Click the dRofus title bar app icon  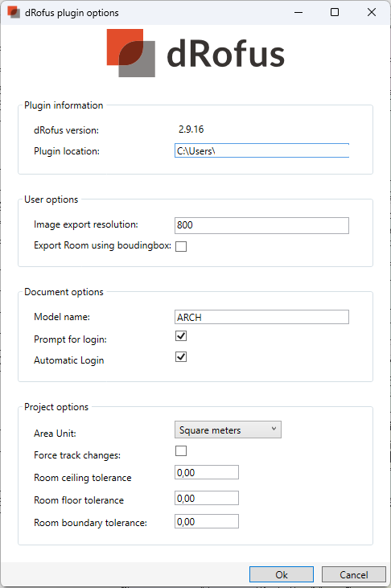click(14, 12)
